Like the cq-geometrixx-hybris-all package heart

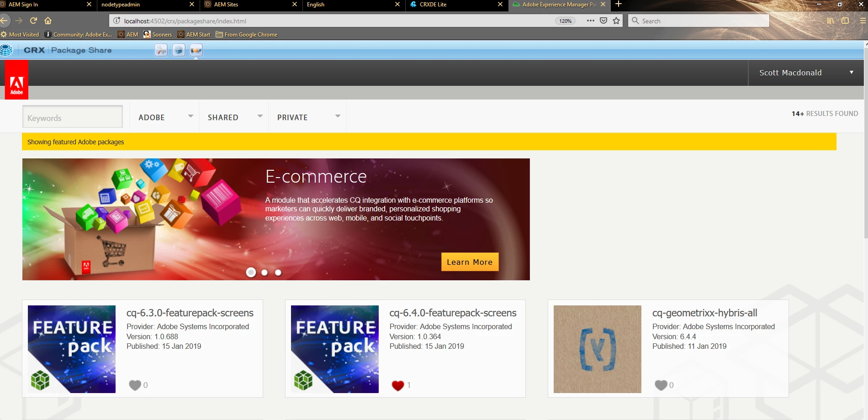pyautogui.click(x=661, y=385)
